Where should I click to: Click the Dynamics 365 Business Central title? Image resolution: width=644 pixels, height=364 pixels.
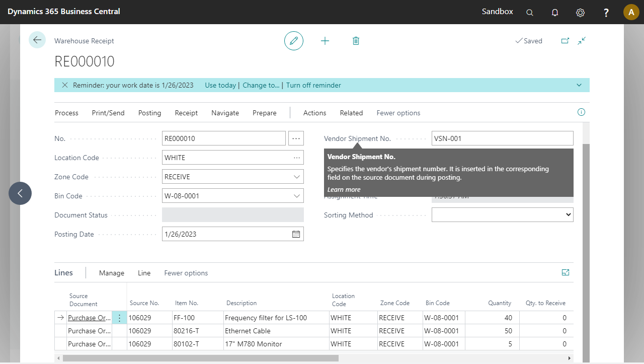pos(64,11)
